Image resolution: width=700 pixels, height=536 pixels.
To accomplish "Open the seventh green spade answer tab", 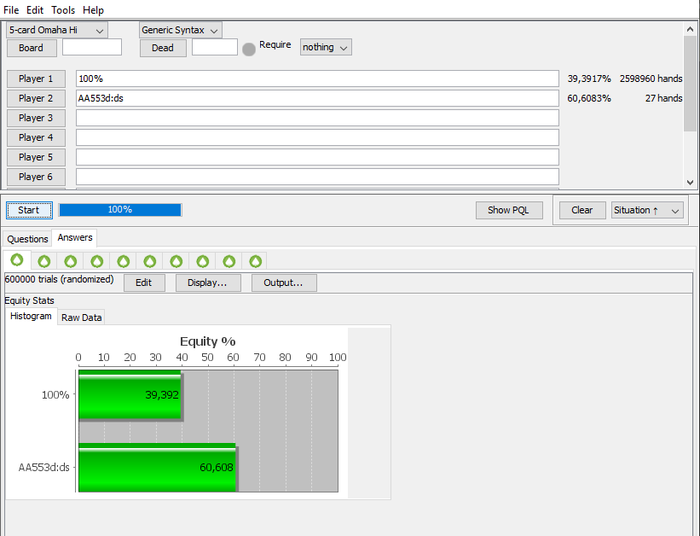I will [176, 261].
